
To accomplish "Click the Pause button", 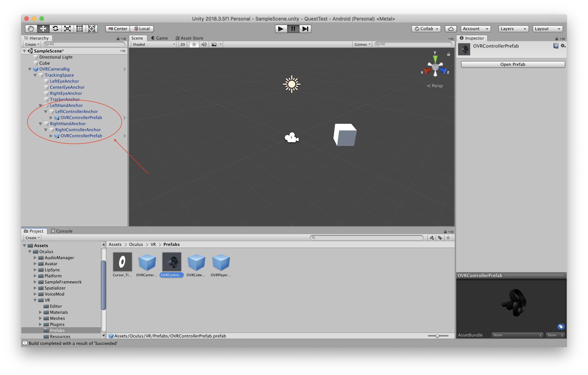I will click(293, 29).
